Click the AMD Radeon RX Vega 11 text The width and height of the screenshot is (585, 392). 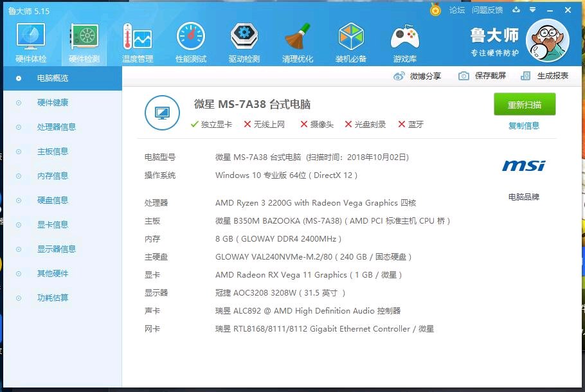(x=309, y=275)
